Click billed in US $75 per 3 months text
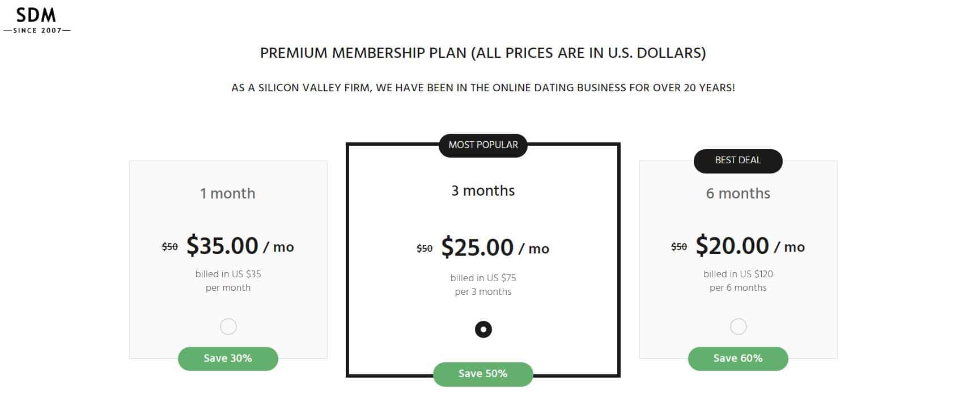Viewport: 980px width, 402px height. click(x=483, y=285)
